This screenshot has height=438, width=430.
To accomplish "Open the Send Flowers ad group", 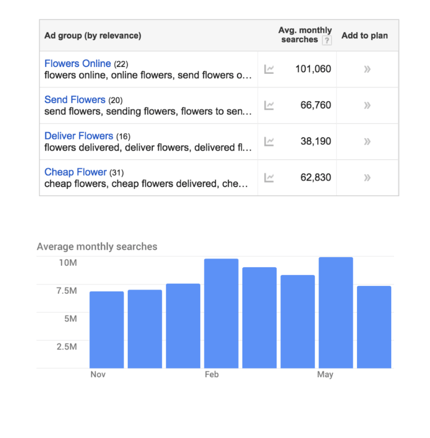I will 75,99.
